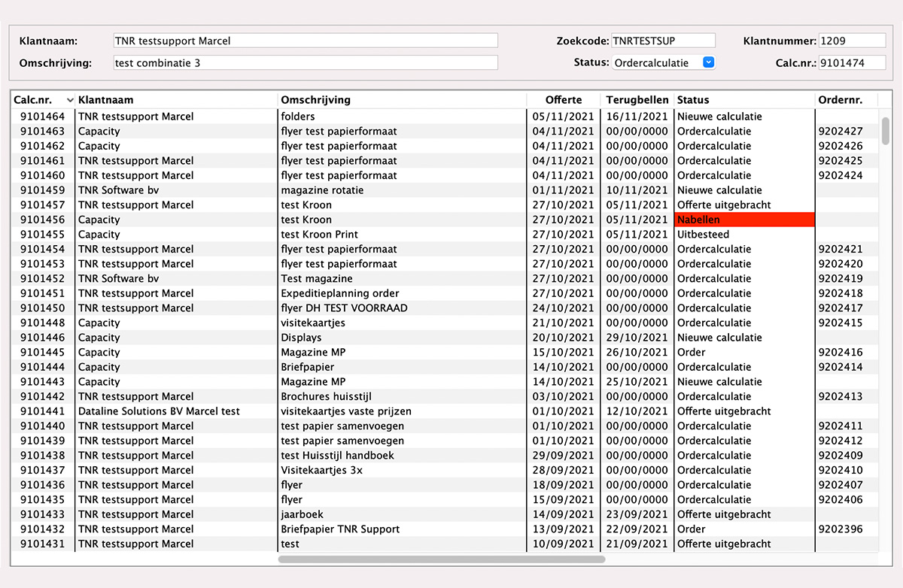903x588 pixels.
Task: Select the red Nabellen status cell
Action: 744,220
